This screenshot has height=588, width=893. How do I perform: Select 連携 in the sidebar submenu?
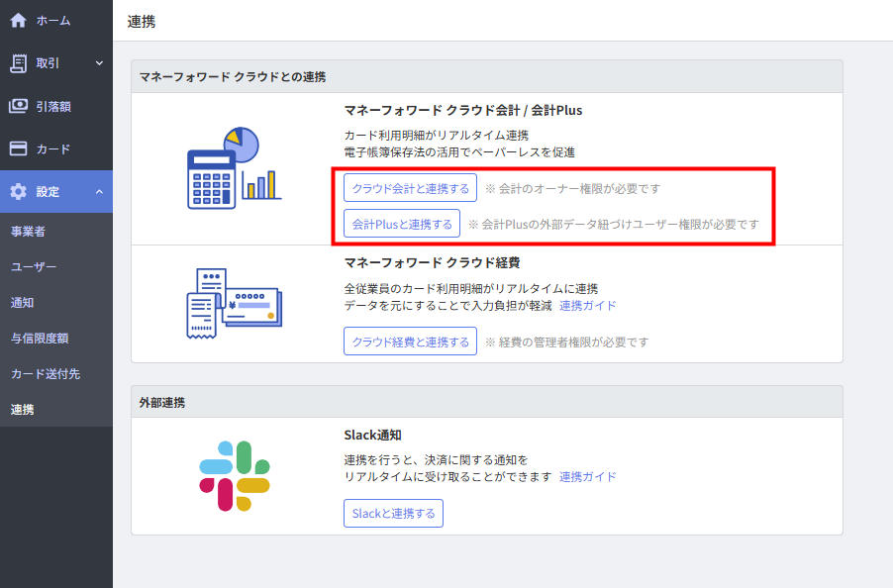(x=56, y=409)
